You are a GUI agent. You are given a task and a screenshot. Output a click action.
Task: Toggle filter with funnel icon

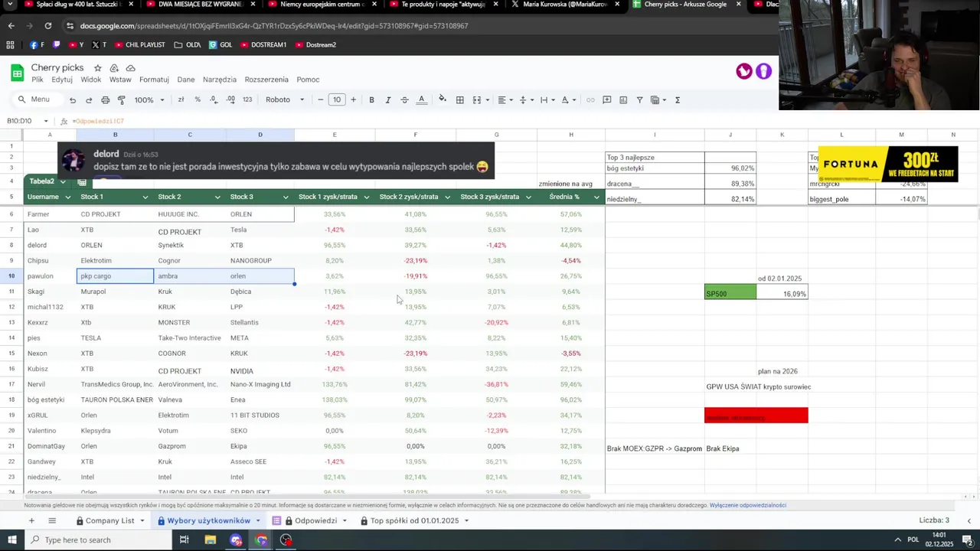click(x=640, y=100)
